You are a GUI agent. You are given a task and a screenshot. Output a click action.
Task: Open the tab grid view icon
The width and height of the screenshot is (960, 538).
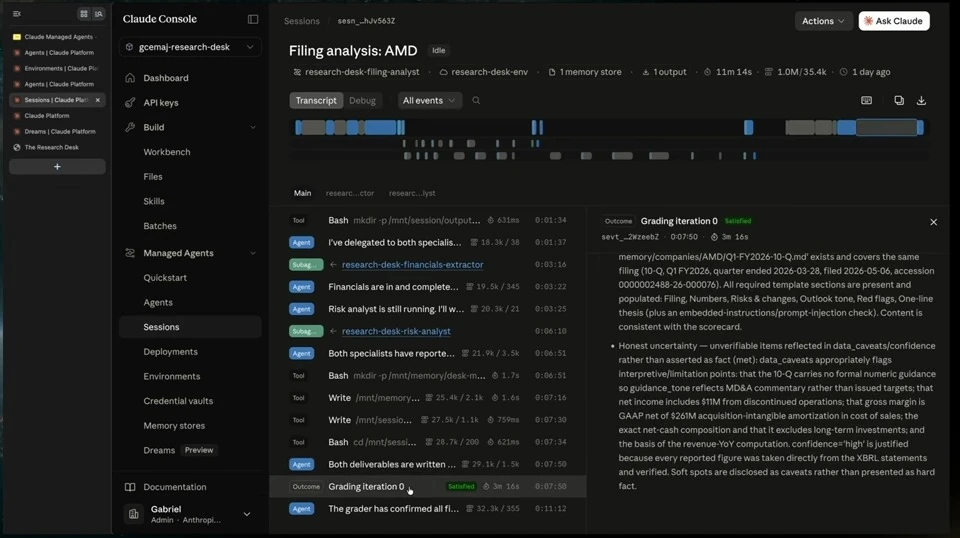tap(84, 13)
